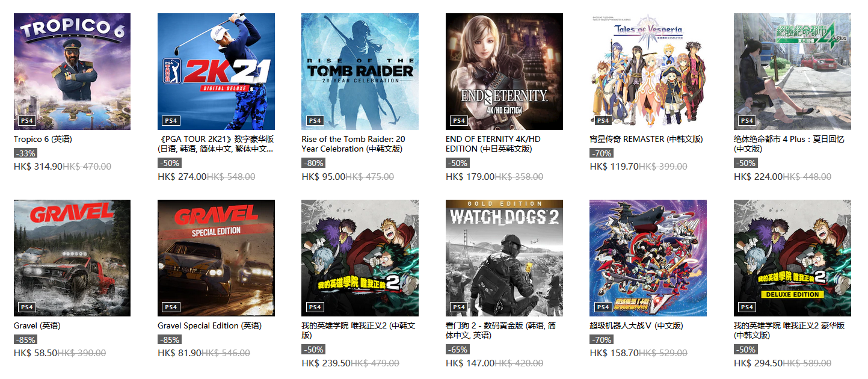
Task: Open Tales of Vesperia REMASTER cover
Action: click(648, 72)
